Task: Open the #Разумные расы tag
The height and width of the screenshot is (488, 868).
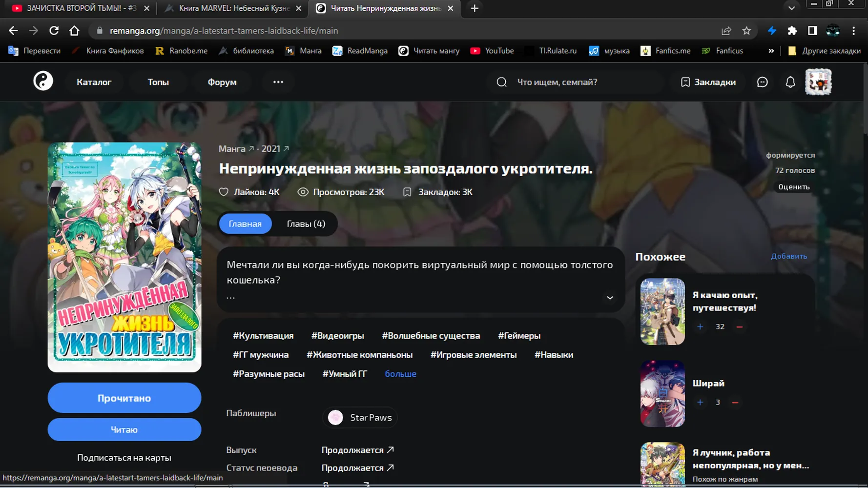Action: point(269,374)
